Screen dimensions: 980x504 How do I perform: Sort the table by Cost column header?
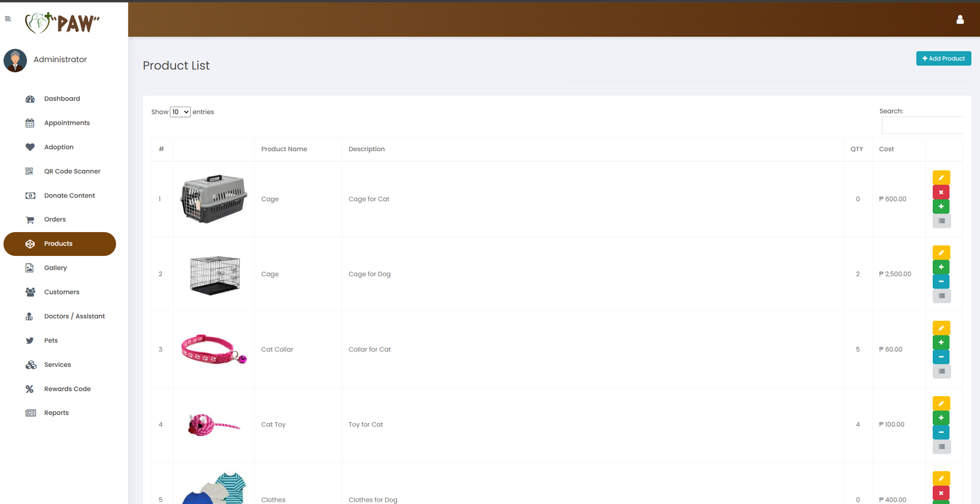(x=886, y=149)
